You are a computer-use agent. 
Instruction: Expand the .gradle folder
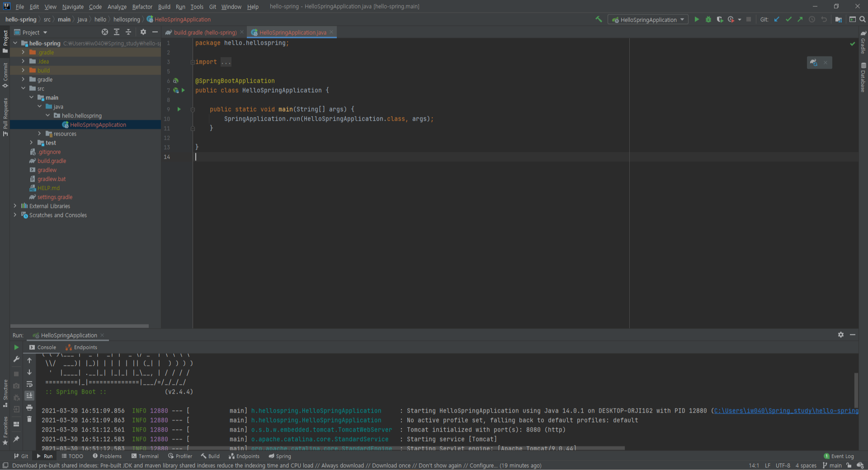point(23,52)
